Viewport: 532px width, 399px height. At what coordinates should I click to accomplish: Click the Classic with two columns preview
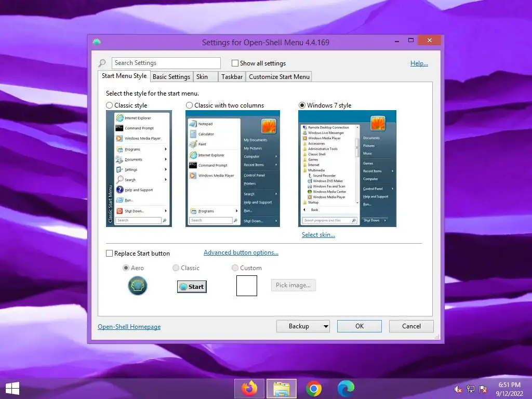pos(233,168)
